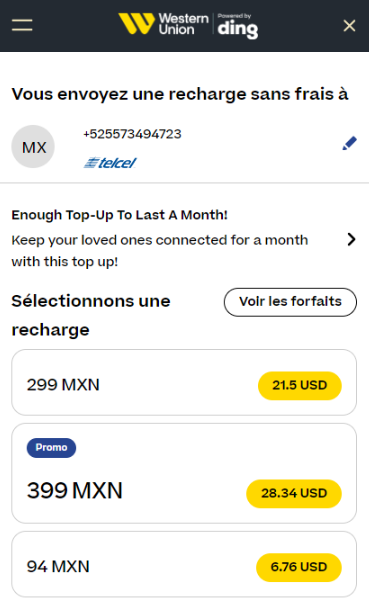Image resolution: width=369 pixels, height=602 pixels.
Task: Select the 299 MXN recharge option
Action: point(184,382)
